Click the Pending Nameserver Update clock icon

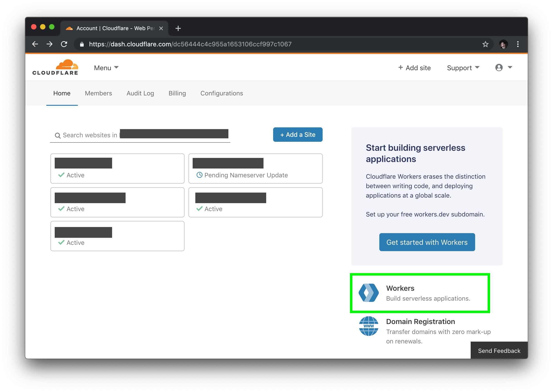[x=199, y=175]
